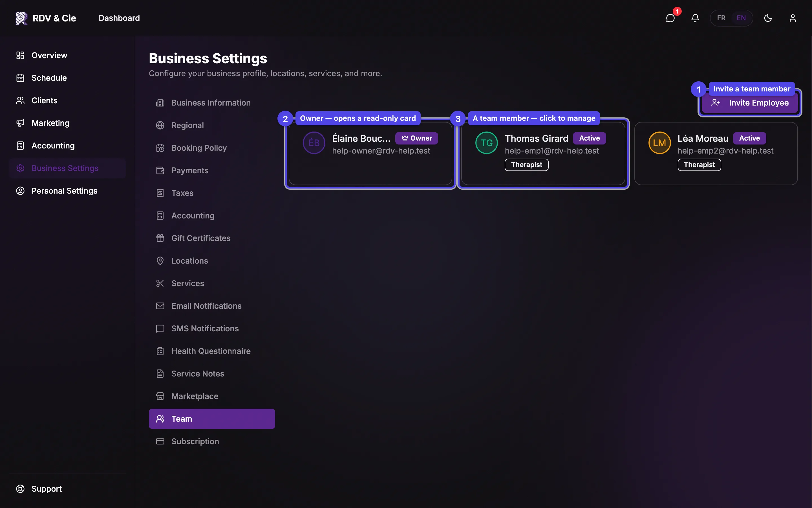
Task: Toggle dark mode moon icon
Action: point(768,18)
